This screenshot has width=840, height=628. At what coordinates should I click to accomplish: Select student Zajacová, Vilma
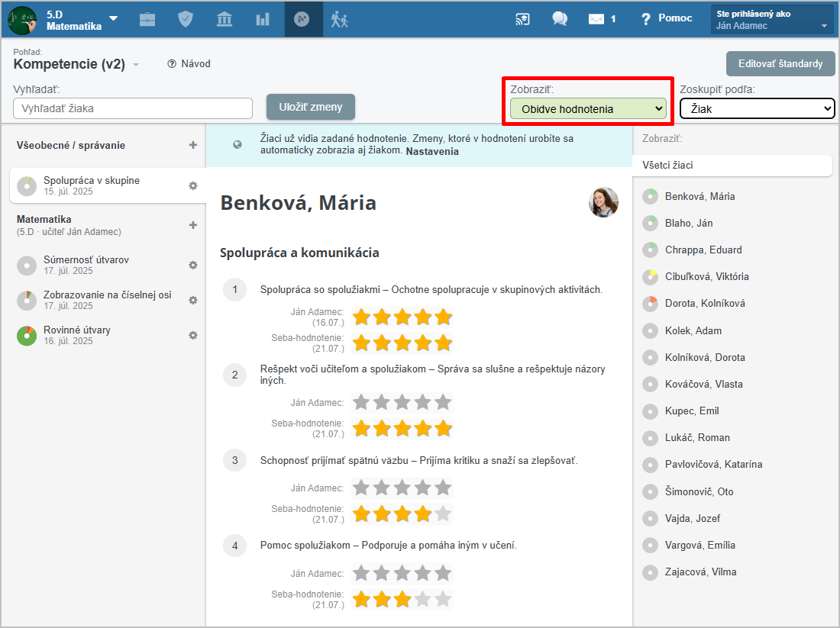[x=700, y=572]
